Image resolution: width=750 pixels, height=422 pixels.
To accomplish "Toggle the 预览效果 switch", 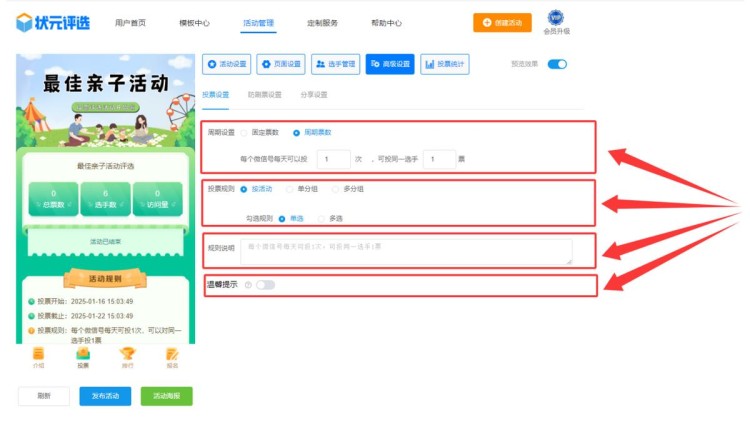I will [557, 64].
